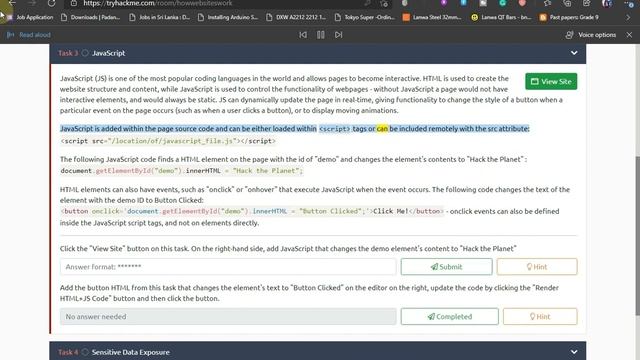
Task: Submit the Hack the Planet answer
Action: click(446, 267)
